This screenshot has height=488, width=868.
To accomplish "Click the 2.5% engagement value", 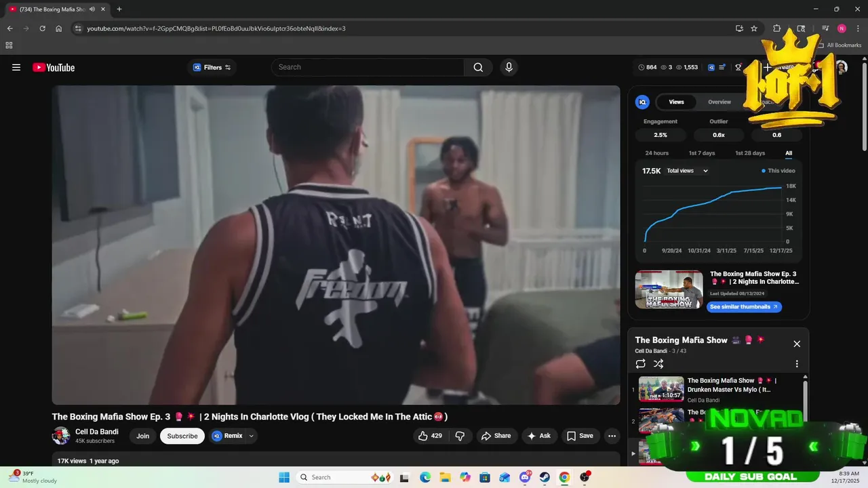I will 660,135.
